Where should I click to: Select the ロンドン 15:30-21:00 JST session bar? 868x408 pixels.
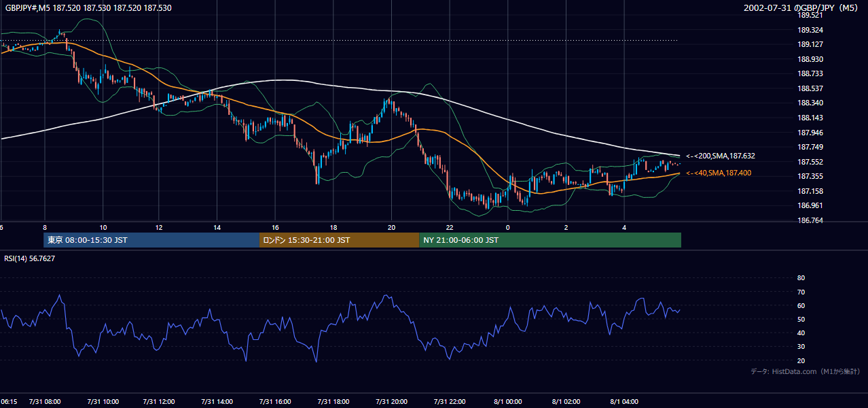(x=340, y=240)
